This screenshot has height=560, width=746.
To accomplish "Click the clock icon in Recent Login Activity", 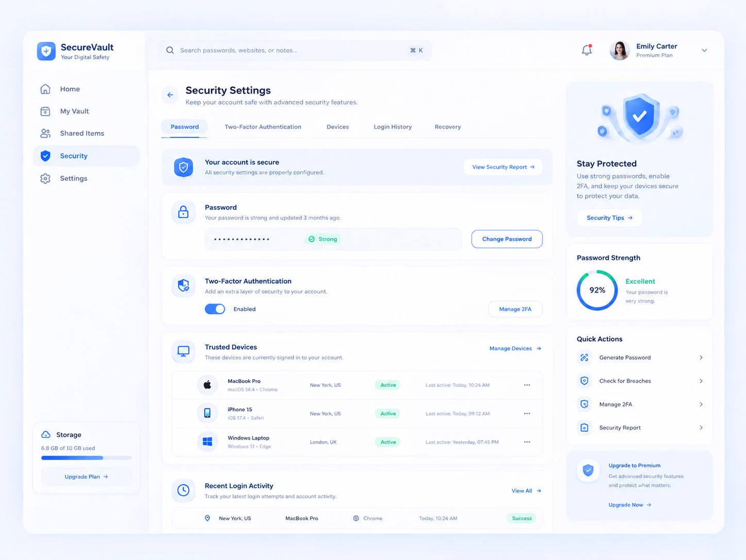I will click(183, 490).
